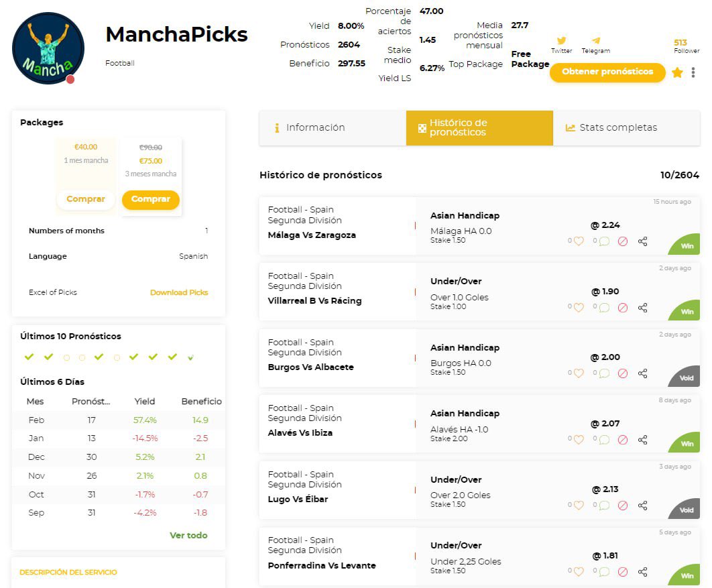Buy the €75.00 3 meses mancha package
The height and width of the screenshot is (588, 712).
point(151,199)
